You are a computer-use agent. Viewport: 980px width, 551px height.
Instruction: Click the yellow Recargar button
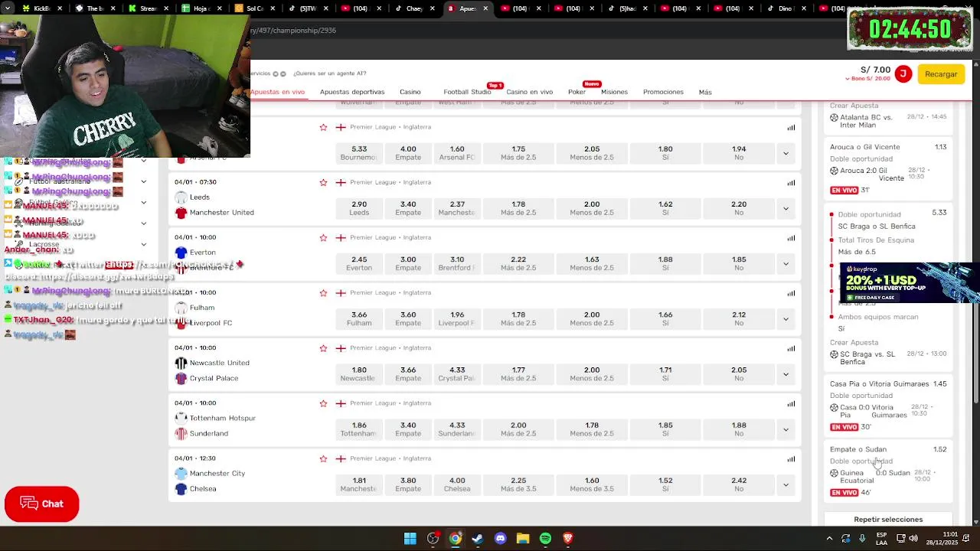[941, 74]
